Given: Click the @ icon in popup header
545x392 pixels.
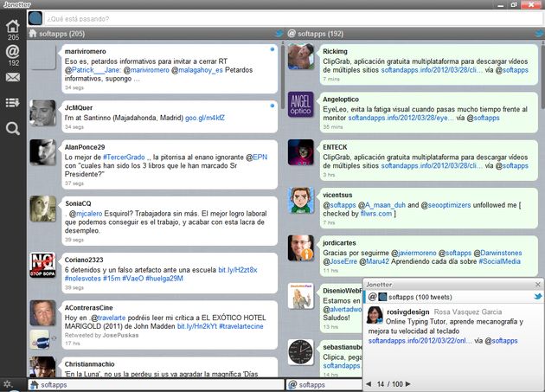Looking at the screenshot, I should 372,297.
